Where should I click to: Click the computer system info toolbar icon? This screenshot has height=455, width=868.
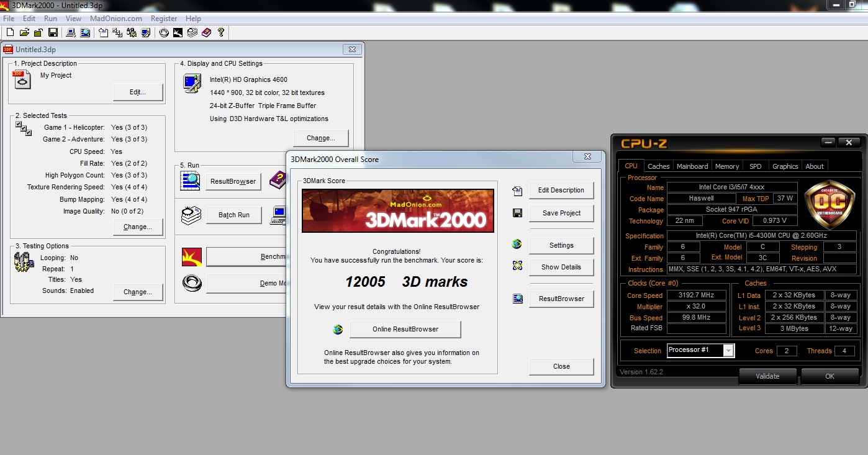click(x=71, y=32)
